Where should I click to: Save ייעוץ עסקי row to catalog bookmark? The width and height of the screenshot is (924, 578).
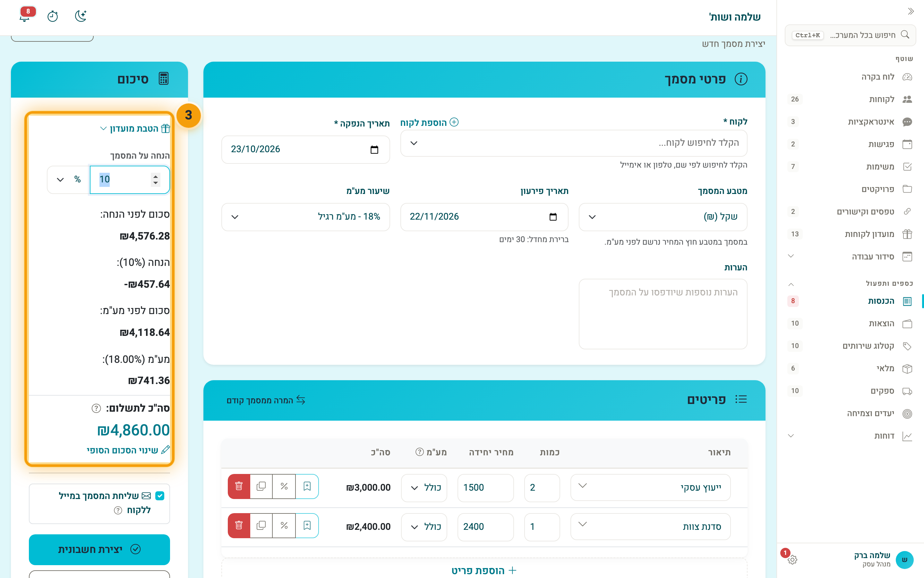[x=307, y=486]
